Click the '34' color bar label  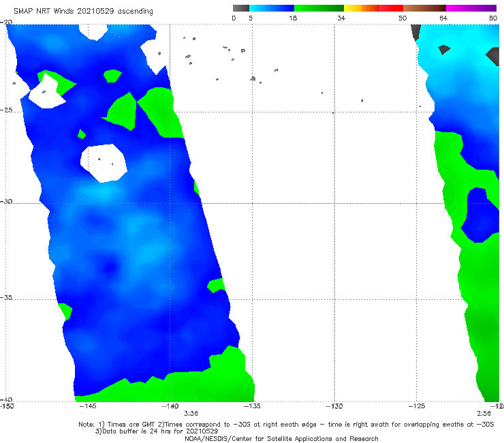tap(341, 18)
